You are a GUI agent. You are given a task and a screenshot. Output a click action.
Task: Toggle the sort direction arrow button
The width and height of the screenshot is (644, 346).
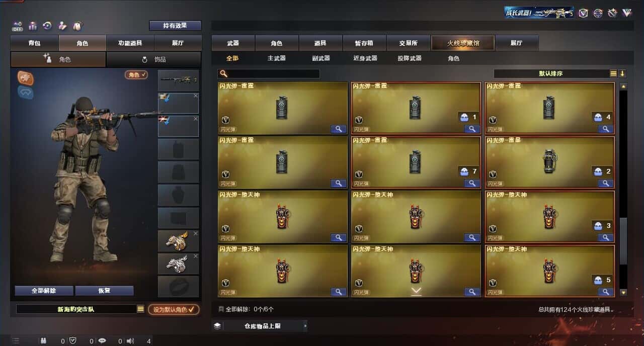622,73
